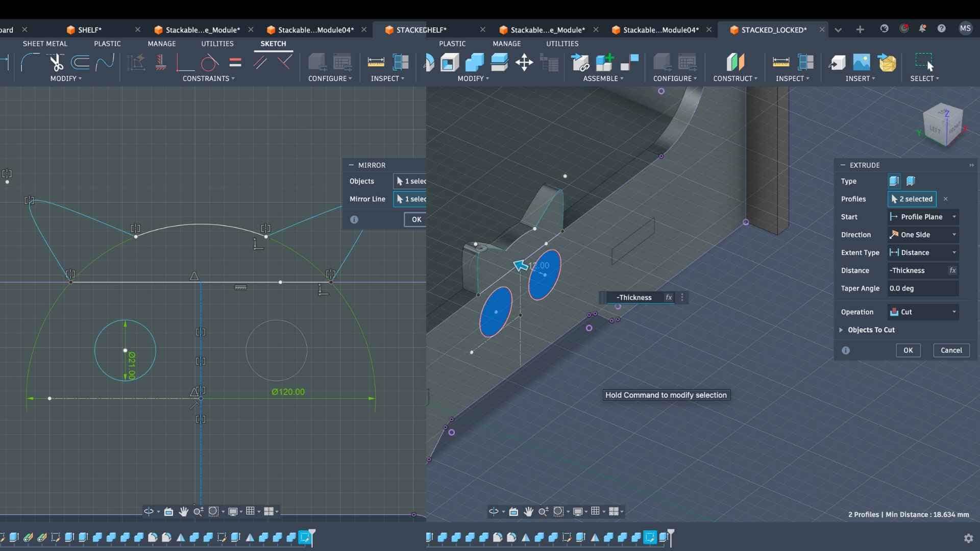980x551 pixels.
Task: Open the Operation Cut dropdown
Action: (923, 312)
